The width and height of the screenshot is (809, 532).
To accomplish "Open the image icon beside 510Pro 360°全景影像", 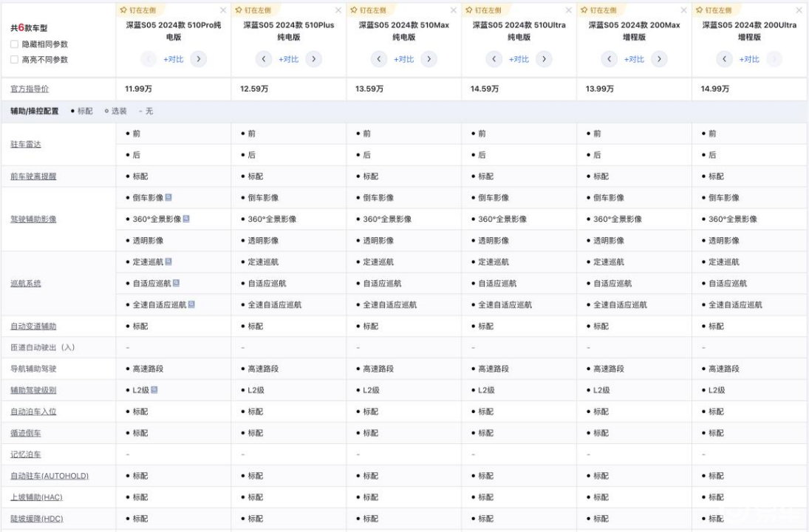I will [186, 219].
